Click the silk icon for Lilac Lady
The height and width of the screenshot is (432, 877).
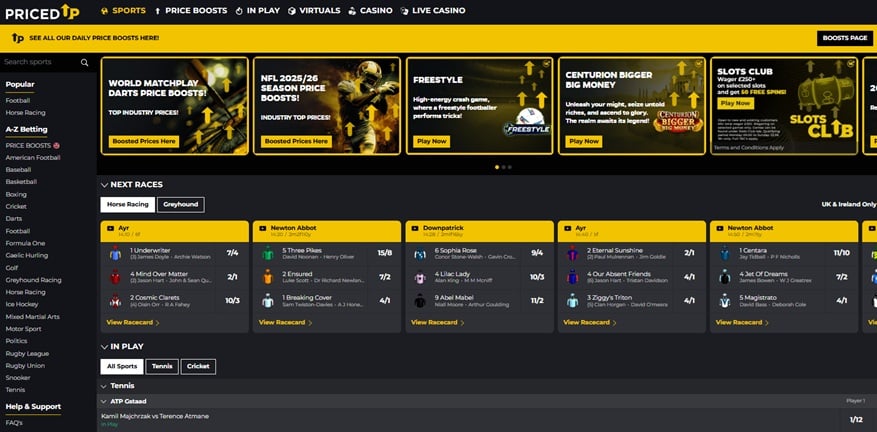(x=420, y=277)
